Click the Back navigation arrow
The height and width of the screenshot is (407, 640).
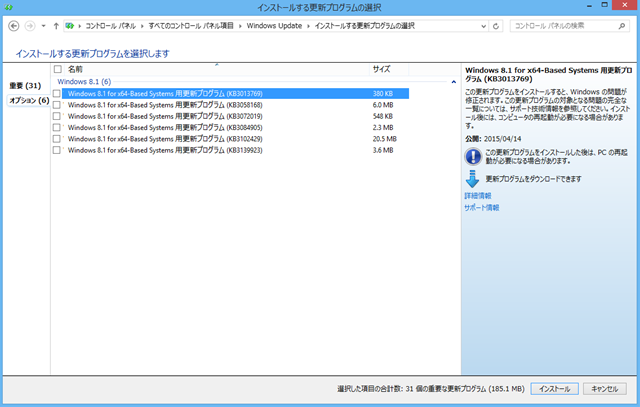tap(13, 26)
